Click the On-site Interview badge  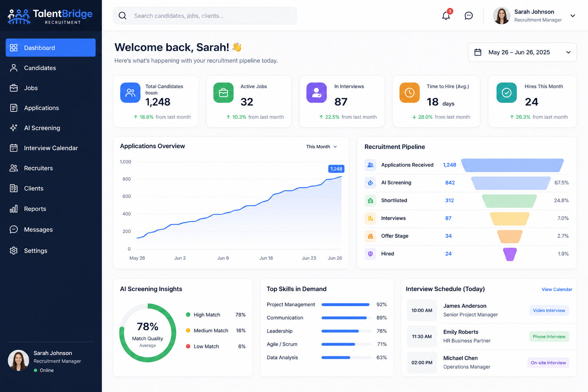[x=548, y=363]
